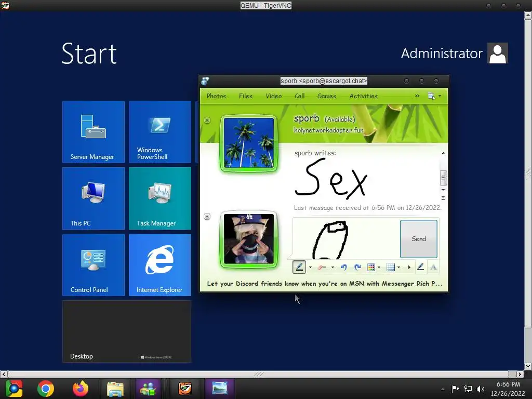Open holynetworkadapter.fun personal message link
The height and width of the screenshot is (399, 532).
point(328,130)
